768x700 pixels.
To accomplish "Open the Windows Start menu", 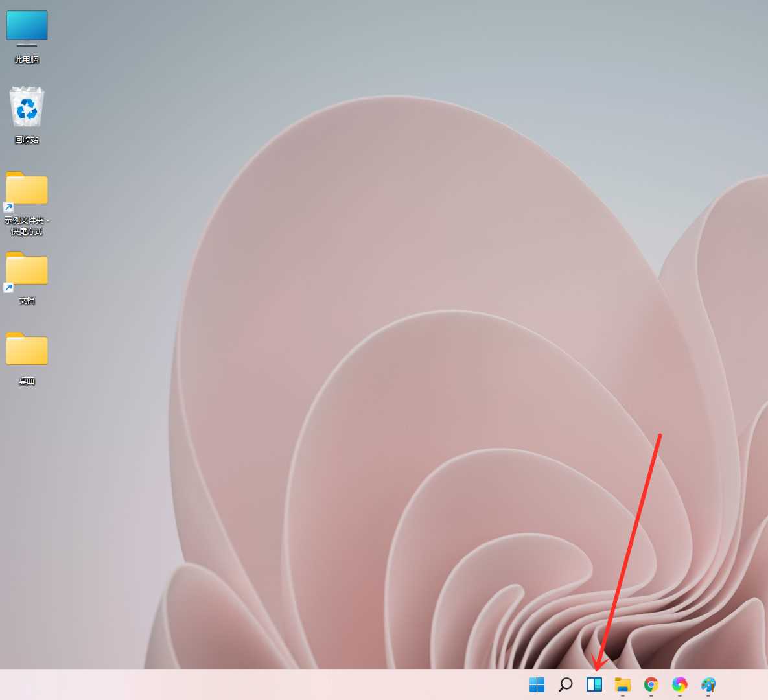I will (537, 684).
